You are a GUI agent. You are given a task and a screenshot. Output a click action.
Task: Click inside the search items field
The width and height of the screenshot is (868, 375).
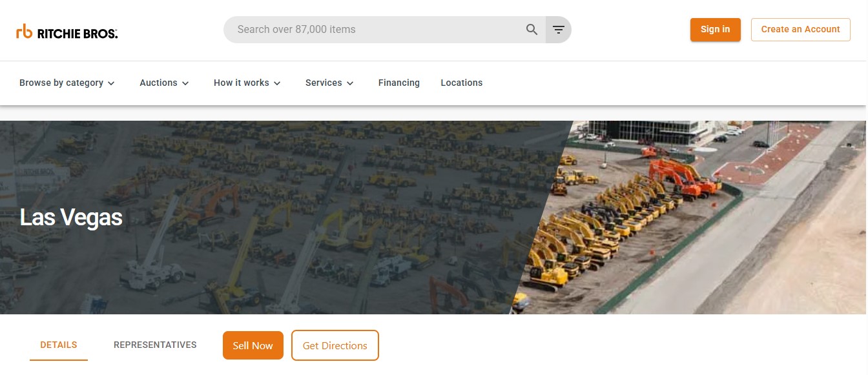coord(355,29)
